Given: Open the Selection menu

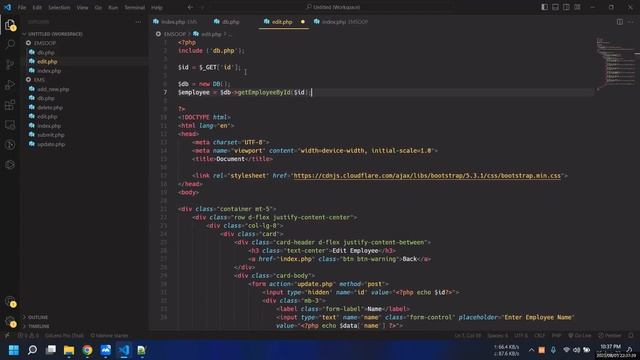Looking at the screenshot, I should pos(59,7).
